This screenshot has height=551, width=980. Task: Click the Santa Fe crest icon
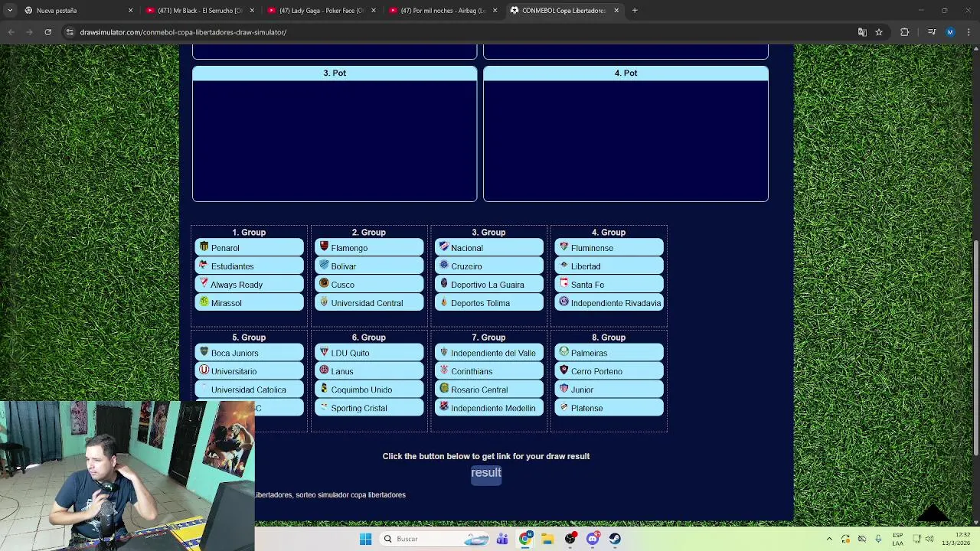[563, 284]
